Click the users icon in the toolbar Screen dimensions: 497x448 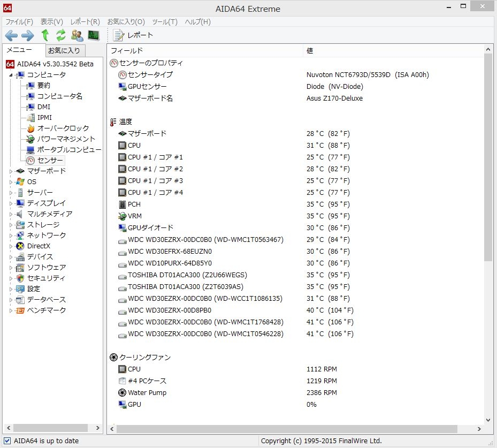[77, 35]
